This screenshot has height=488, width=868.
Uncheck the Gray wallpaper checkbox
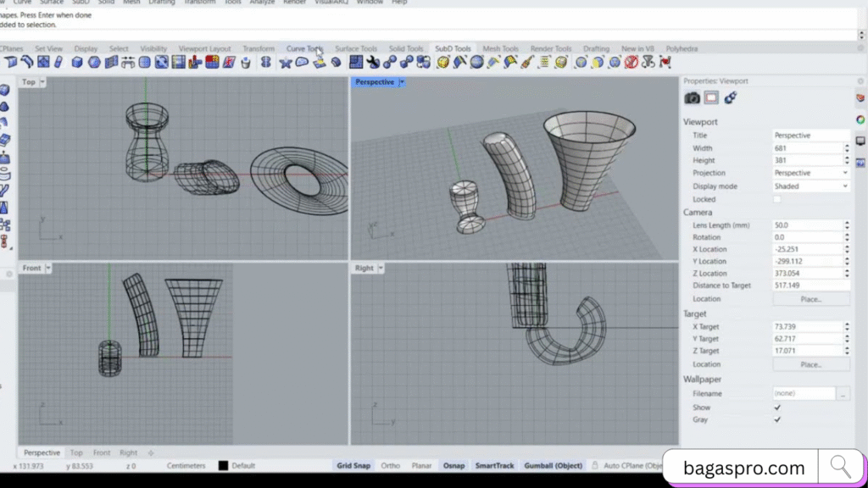[777, 419]
